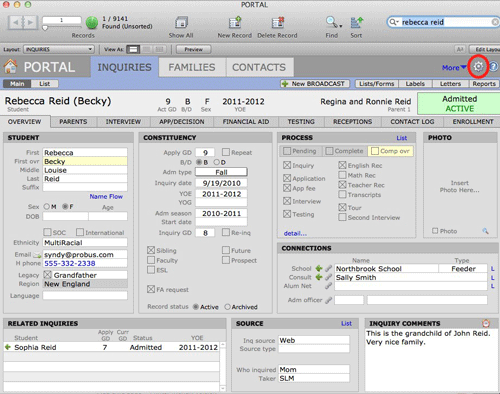The height and width of the screenshot is (394, 500).
Task: Click link icon beside Consult connection
Action: 328,277
